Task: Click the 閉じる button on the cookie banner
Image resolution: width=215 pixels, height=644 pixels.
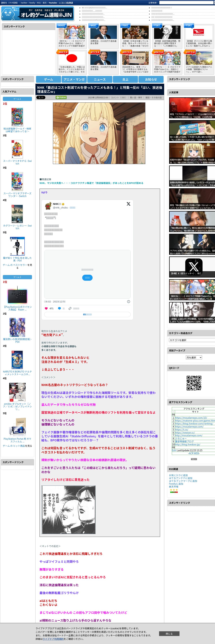Action: pos(169,633)
